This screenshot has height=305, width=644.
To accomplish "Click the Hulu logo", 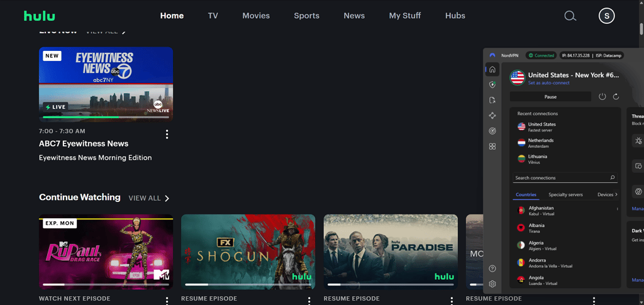I will pos(40,16).
